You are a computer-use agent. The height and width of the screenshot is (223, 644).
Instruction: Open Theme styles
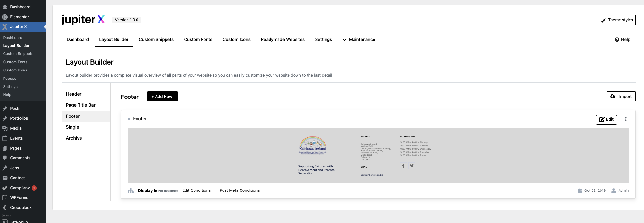coord(617,20)
